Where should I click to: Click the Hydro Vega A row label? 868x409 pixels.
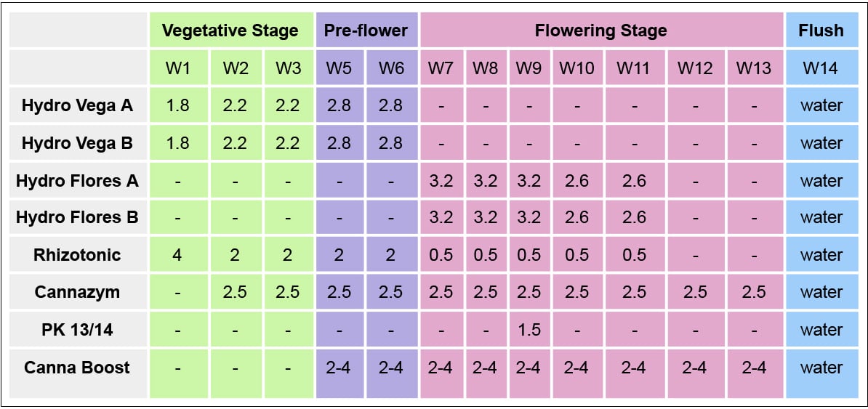(77, 105)
